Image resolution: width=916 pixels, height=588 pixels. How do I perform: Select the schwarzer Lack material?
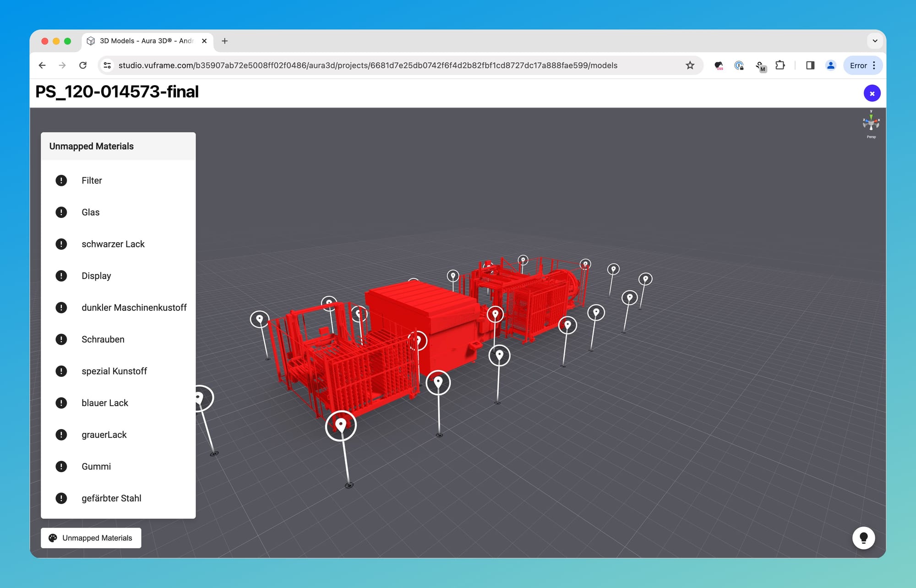[118, 244]
